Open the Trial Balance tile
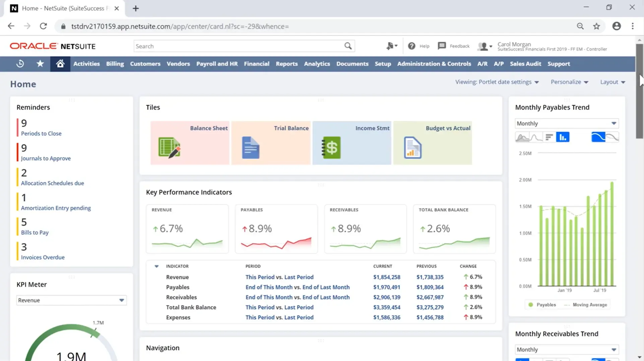This screenshot has width=644, height=361. coord(271,143)
